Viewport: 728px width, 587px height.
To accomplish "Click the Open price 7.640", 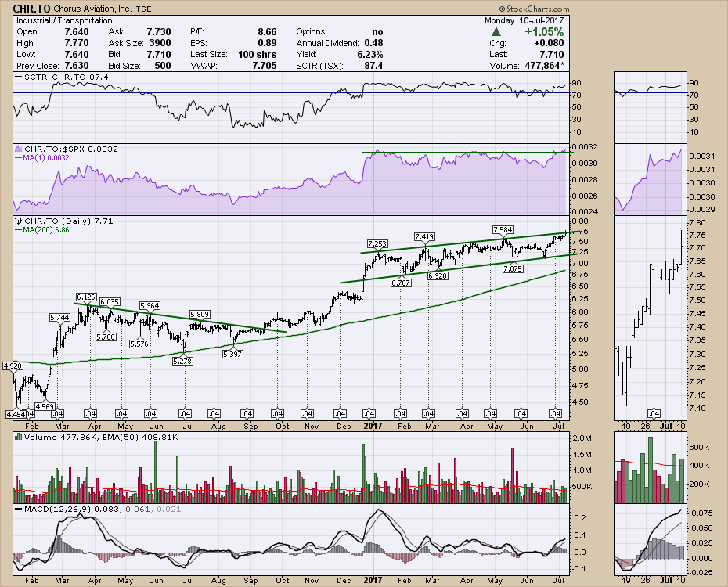I will click(x=77, y=32).
